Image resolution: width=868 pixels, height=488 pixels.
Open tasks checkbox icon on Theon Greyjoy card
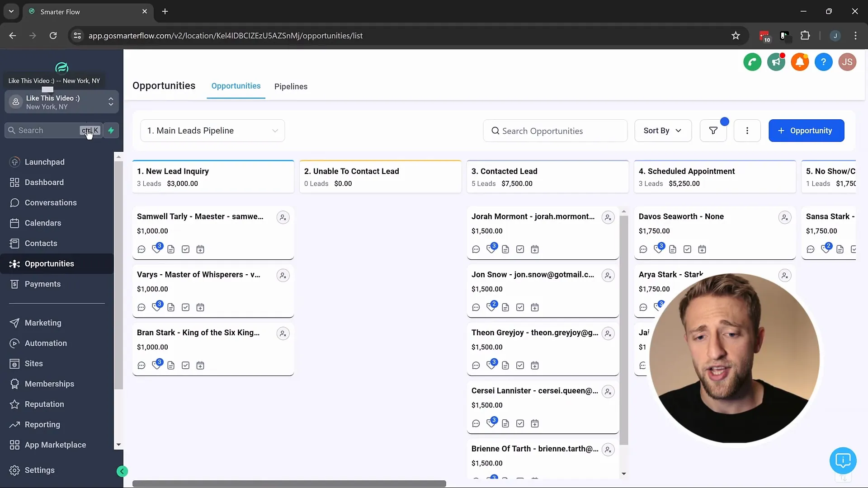pyautogui.click(x=520, y=366)
